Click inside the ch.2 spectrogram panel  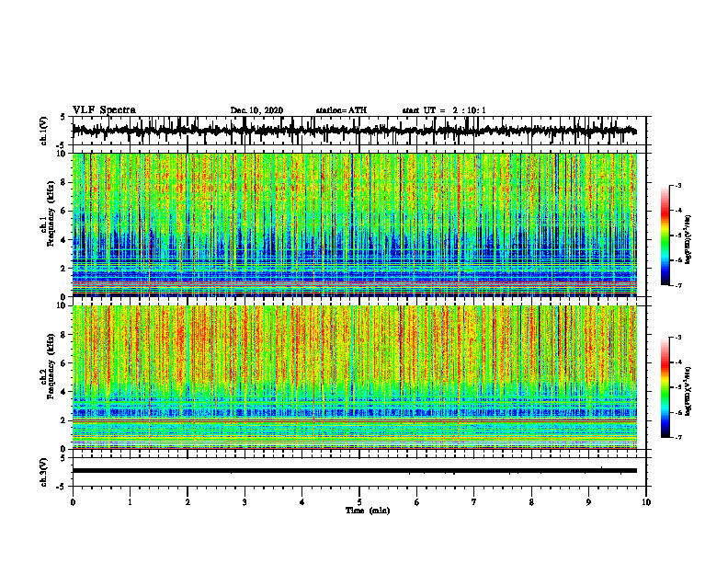click(x=354, y=377)
